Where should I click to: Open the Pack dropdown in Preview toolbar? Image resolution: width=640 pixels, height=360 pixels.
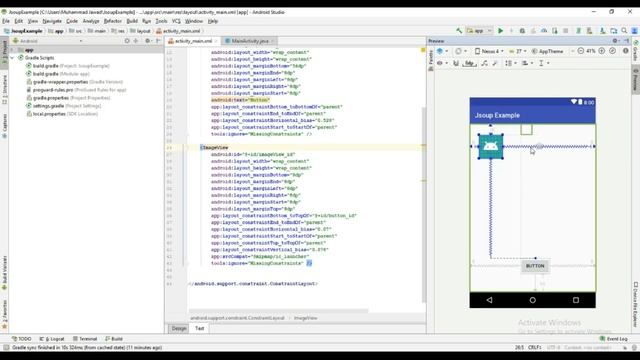point(510,63)
